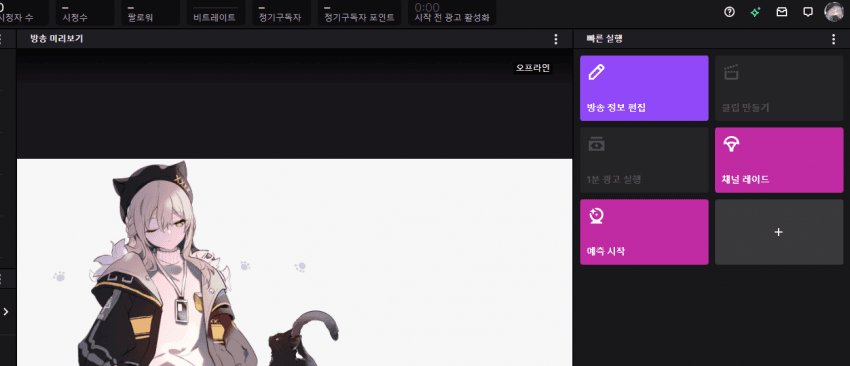Click the 시작 전 광고 활성화 timer tile
The height and width of the screenshot is (366, 850).
point(452,12)
